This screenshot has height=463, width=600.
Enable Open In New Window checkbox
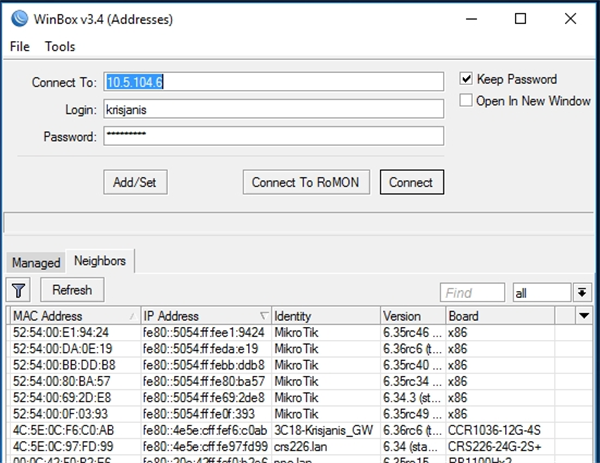point(466,101)
